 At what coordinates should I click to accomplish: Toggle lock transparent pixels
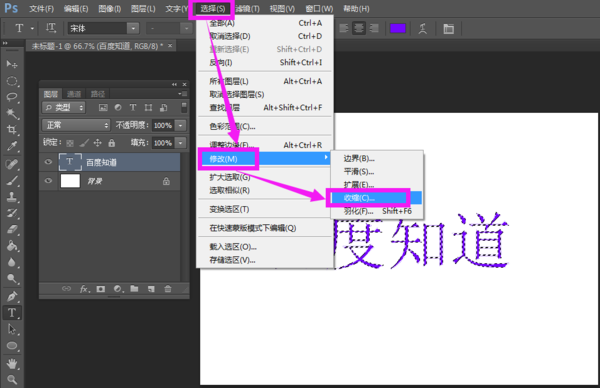(x=70, y=143)
